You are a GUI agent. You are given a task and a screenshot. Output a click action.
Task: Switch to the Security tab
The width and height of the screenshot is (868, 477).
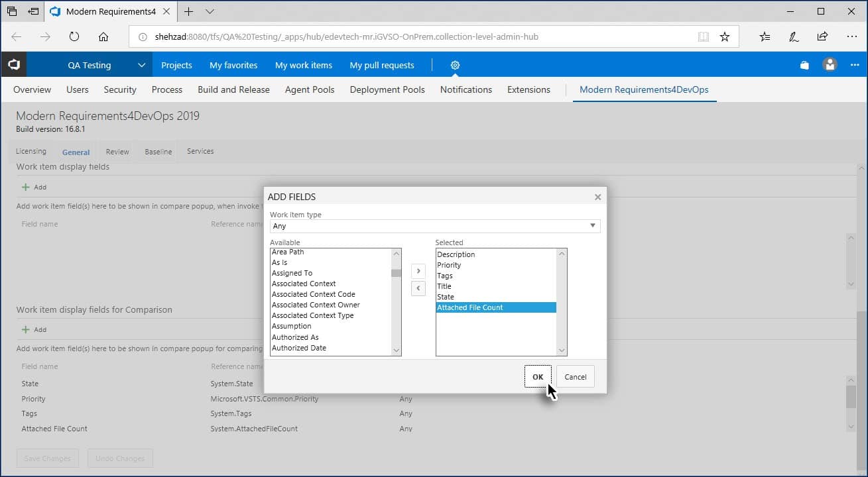(x=120, y=89)
